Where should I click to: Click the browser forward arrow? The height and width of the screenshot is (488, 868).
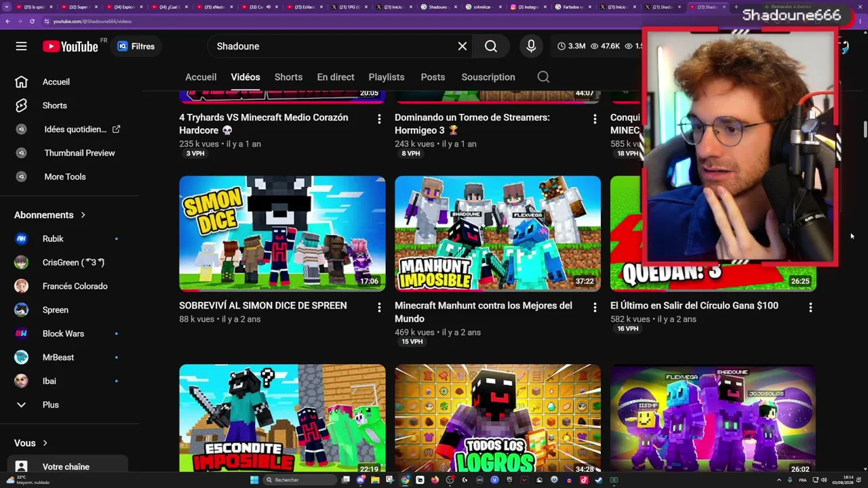click(20, 21)
